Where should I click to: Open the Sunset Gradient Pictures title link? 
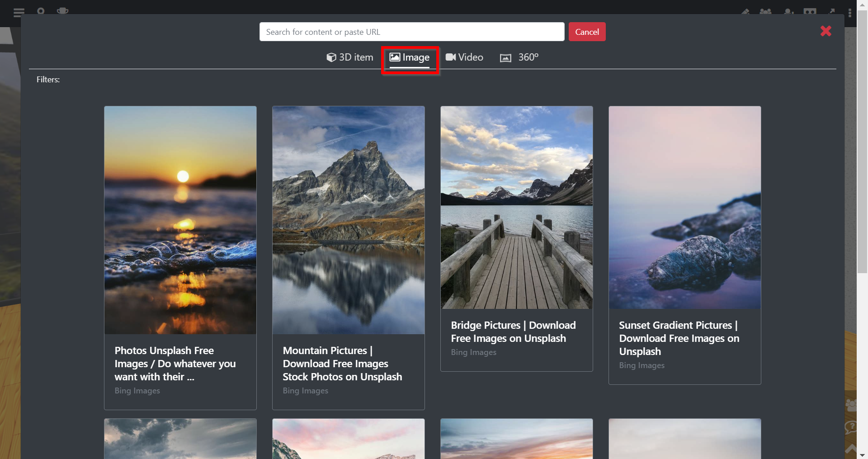click(679, 338)
